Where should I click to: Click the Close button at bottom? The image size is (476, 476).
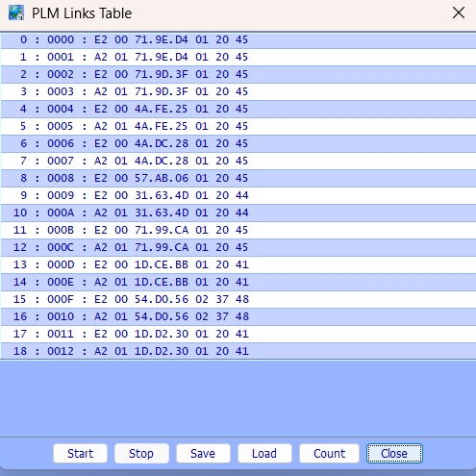(394, 453)
